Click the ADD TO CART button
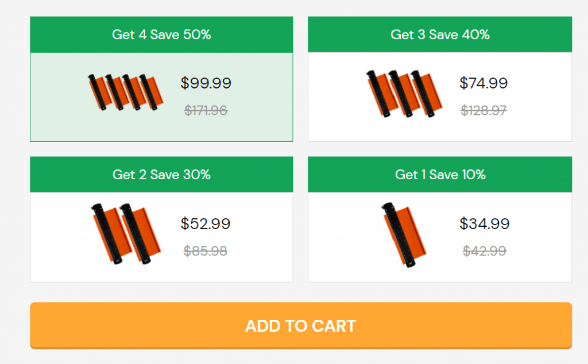The width and height of the screenshot is (588, 364). pyautogui.click(x=300, y=326)
